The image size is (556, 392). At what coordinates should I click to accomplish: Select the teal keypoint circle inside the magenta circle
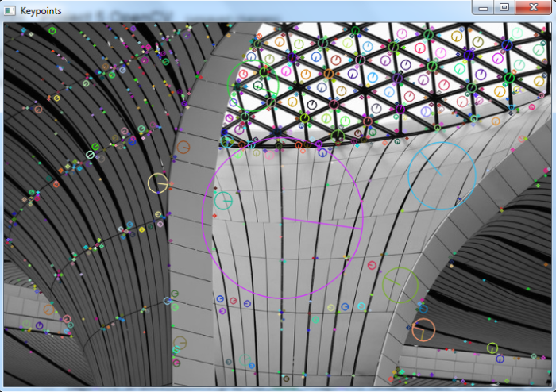pyautogui.click(x=223, y=201)
